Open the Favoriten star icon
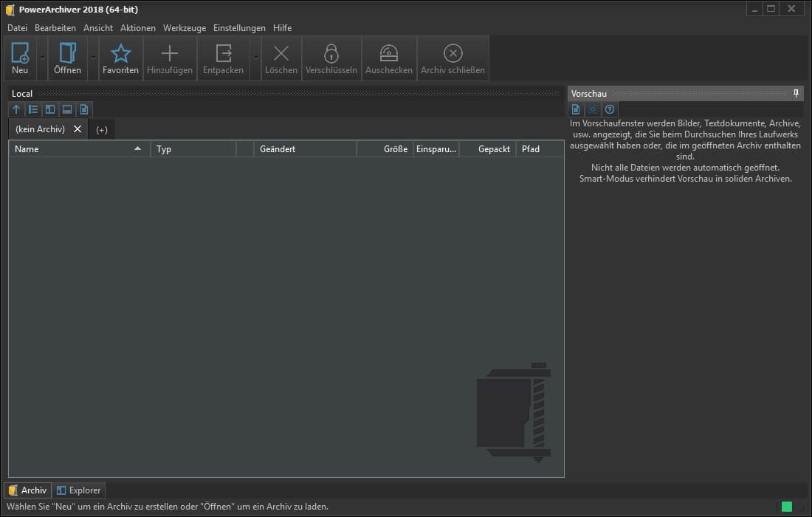The width and height of the screenshot is (812, 517). pyautogui.click(x=120, y=53)
